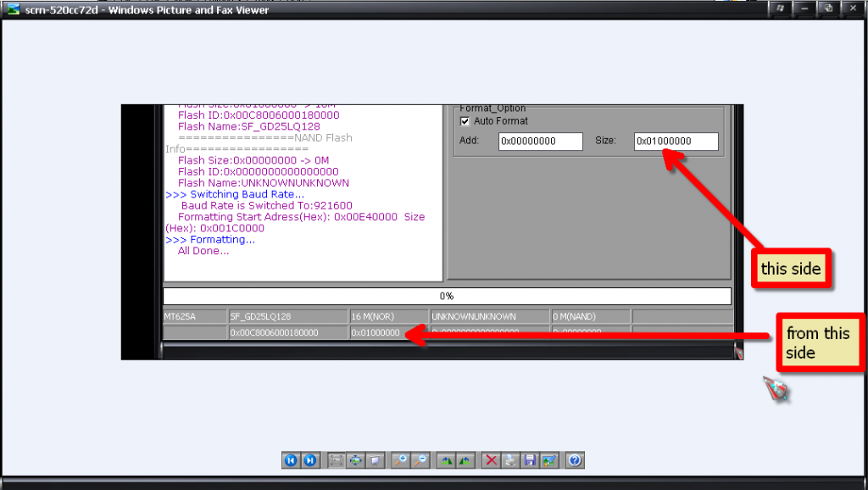868x490 pixels.
Task: Rotate the image counterclockwise
Action: click(x=465, y=460)
